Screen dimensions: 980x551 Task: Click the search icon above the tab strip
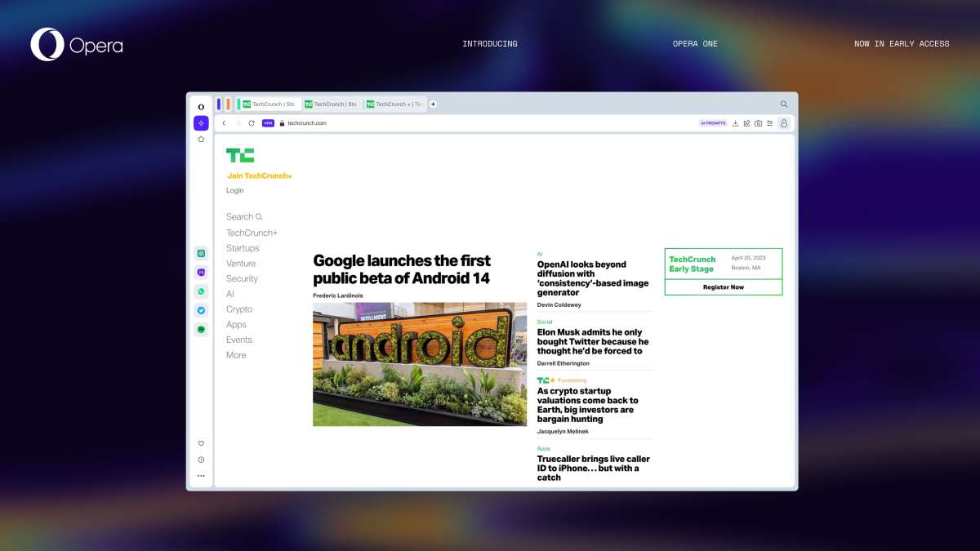click(783, 104)
